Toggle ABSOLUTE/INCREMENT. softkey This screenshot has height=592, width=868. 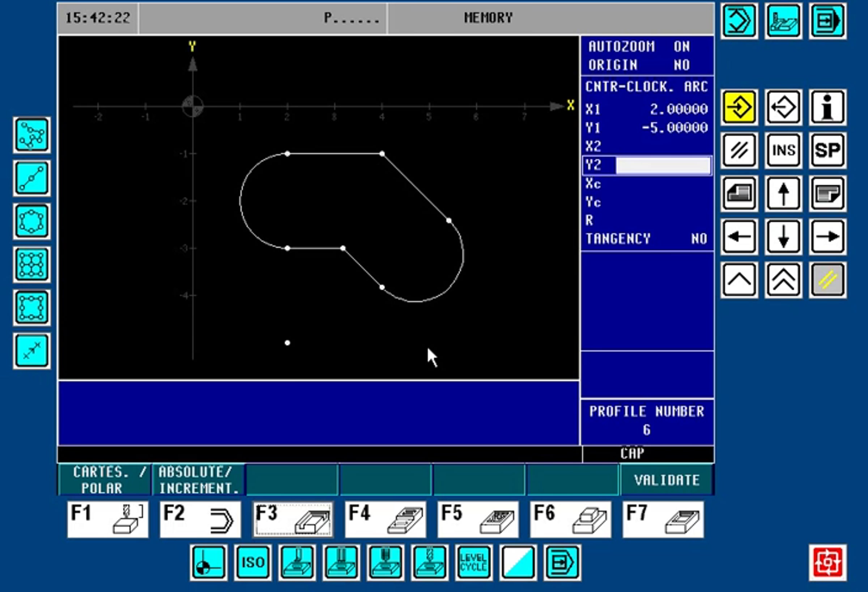click(x=198, y=480)
